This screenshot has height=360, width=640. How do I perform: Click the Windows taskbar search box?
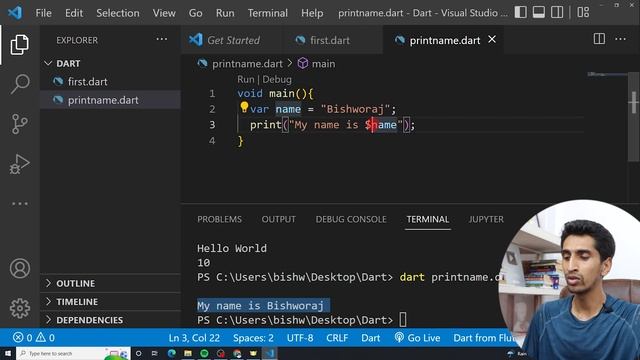[73, 353]
